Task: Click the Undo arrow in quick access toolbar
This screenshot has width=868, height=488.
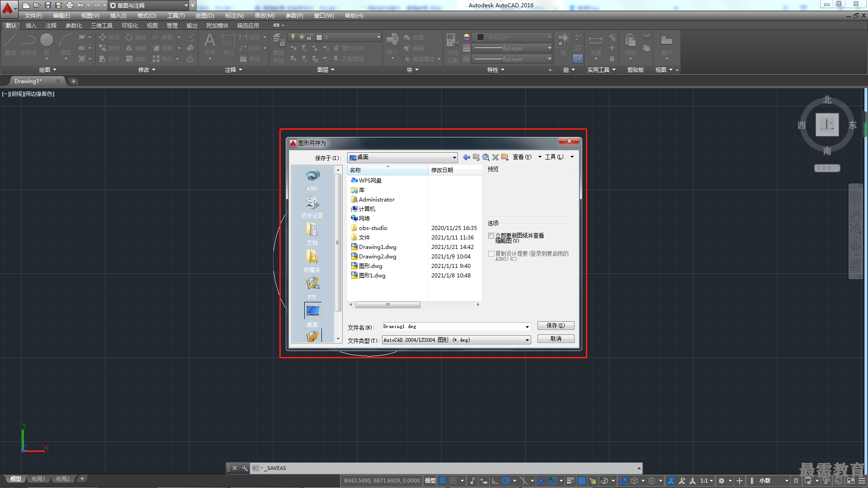Action: 80,5
